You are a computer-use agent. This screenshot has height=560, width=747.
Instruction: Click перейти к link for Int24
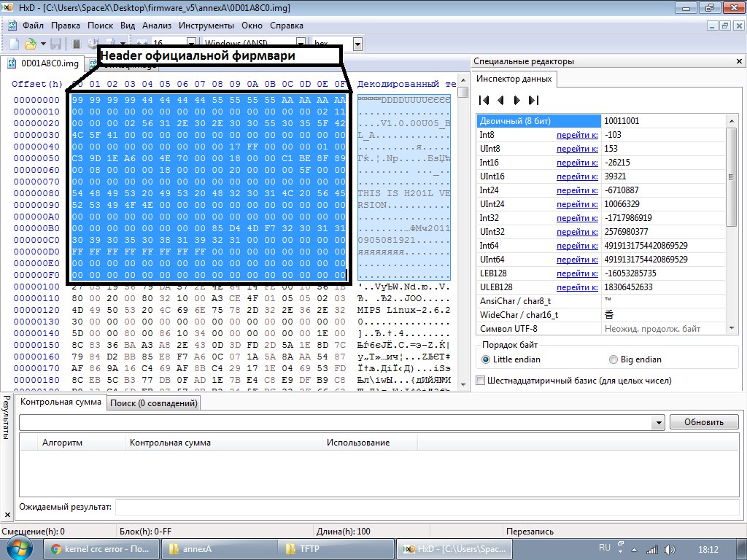click(577, 190)
